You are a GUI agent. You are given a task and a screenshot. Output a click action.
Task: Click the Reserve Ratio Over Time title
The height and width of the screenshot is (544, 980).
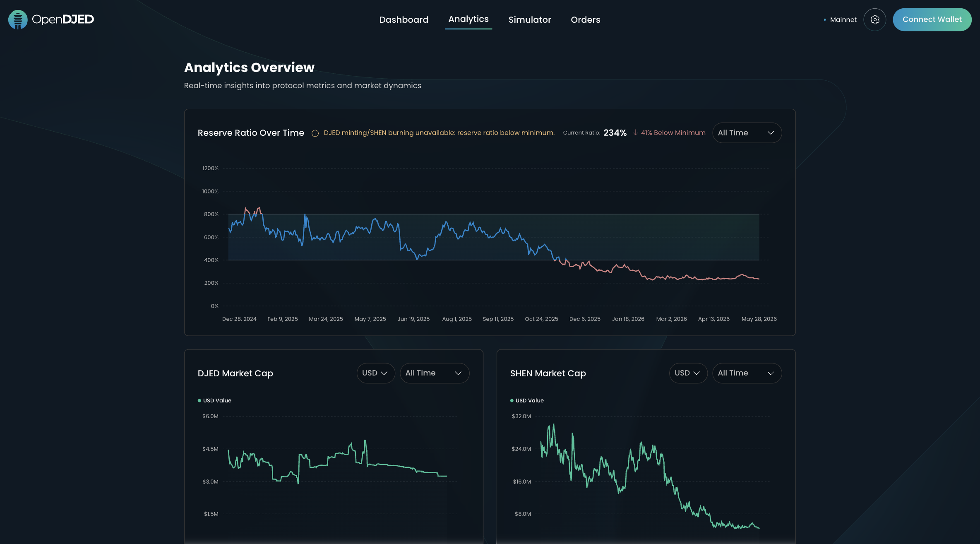click(x=251, y=133)
